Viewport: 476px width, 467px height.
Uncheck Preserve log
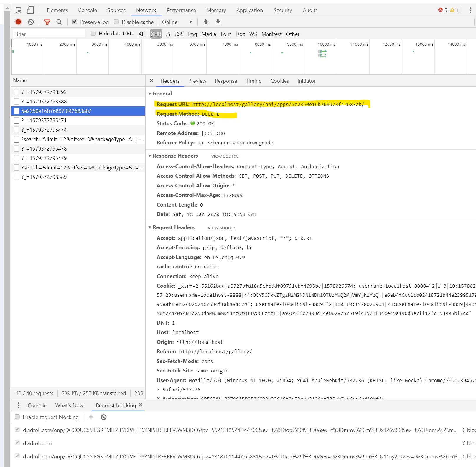click(x=75, y=22)
